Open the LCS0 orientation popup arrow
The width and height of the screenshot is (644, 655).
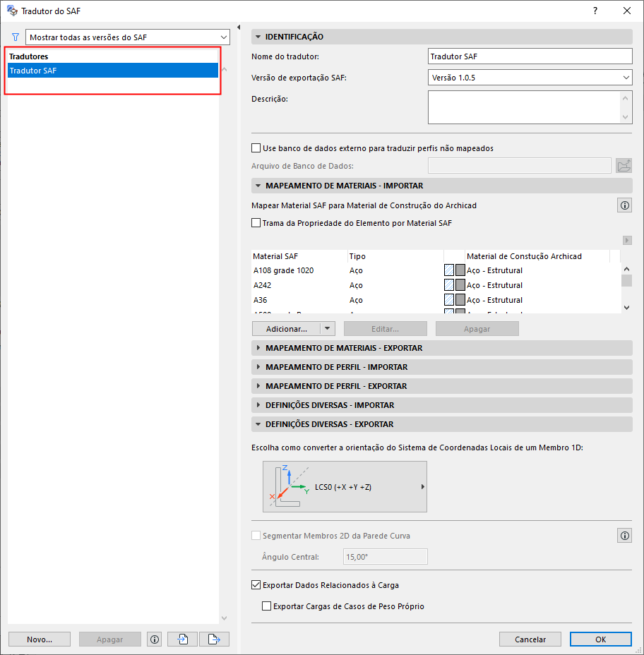(x=422, y=486)
